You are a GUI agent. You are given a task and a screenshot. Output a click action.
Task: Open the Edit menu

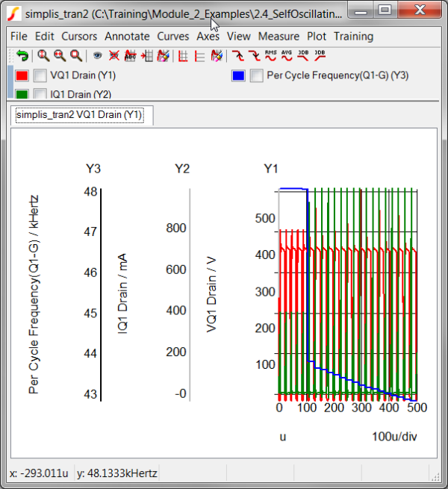point(44,37)
